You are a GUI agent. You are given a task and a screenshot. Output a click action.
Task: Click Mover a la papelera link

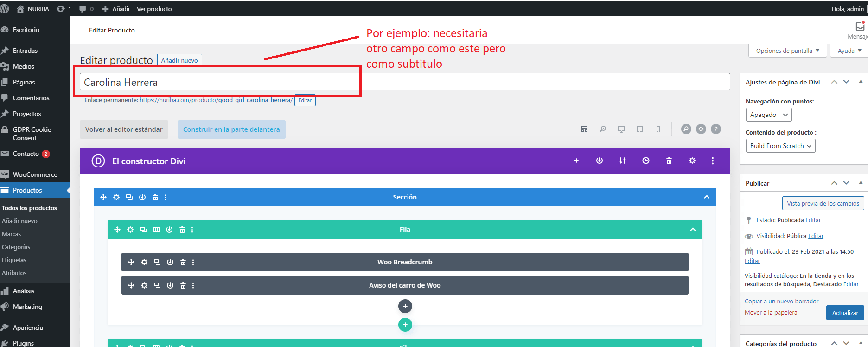pyautogui.click(x=771, y=312)
